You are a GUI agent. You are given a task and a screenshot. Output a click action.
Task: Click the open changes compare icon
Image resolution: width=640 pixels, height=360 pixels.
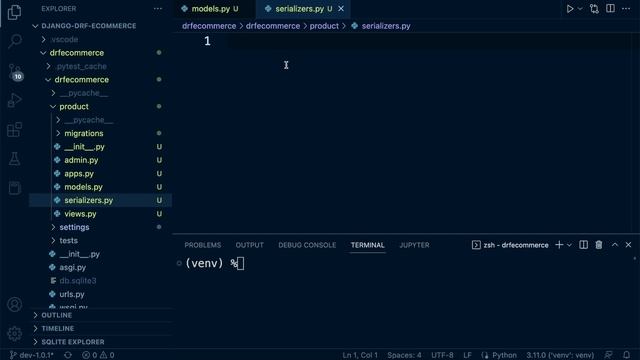coord(594,9)
